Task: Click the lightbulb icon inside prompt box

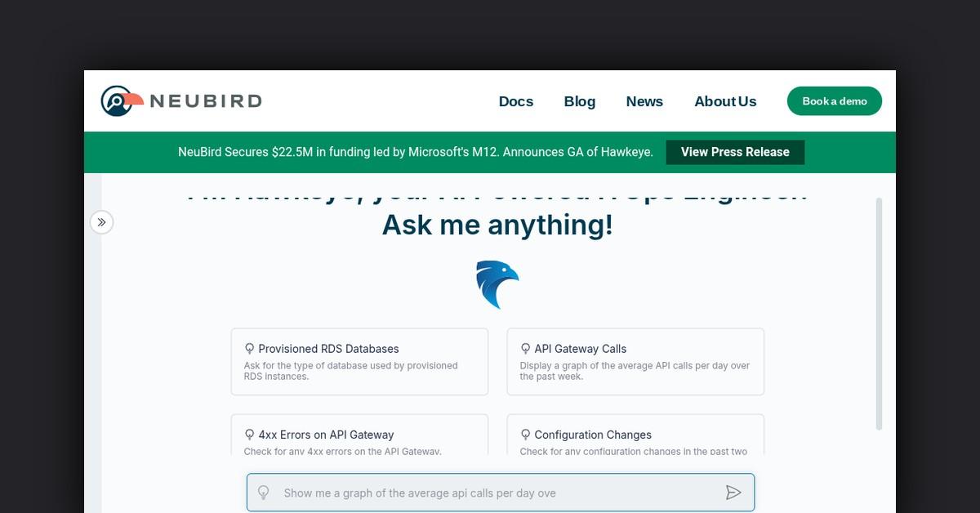Action: click(x=264, y=493)
